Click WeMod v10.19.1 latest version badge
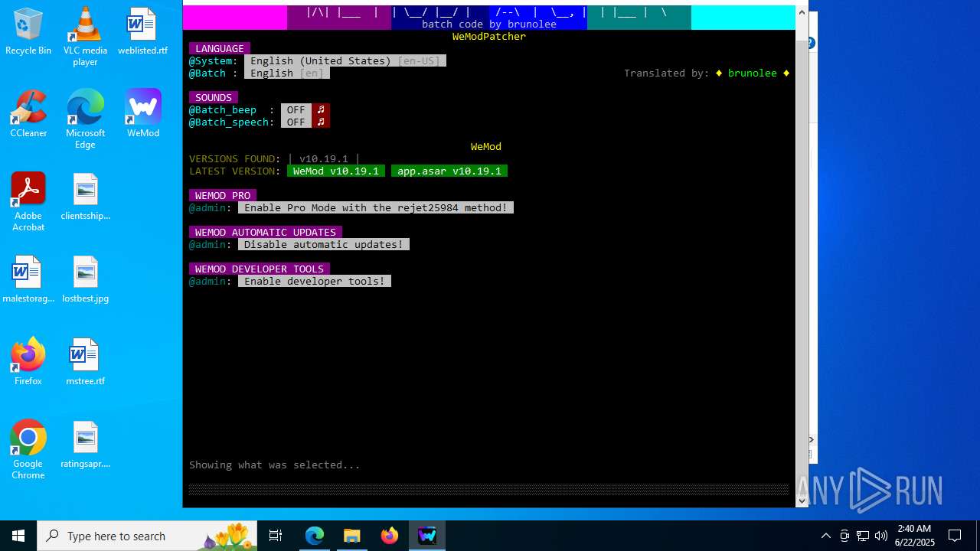The image size is (980, 551). point(336,171)
